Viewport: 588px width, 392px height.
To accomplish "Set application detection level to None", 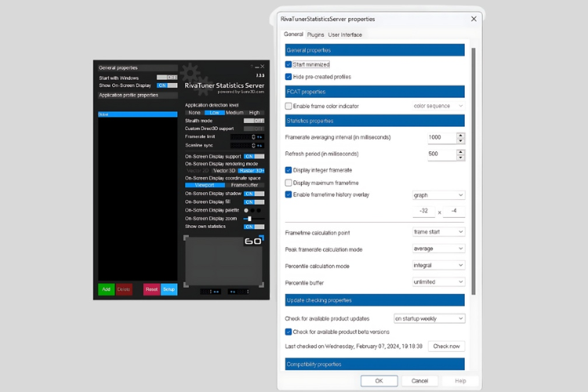I will point(194,113).
